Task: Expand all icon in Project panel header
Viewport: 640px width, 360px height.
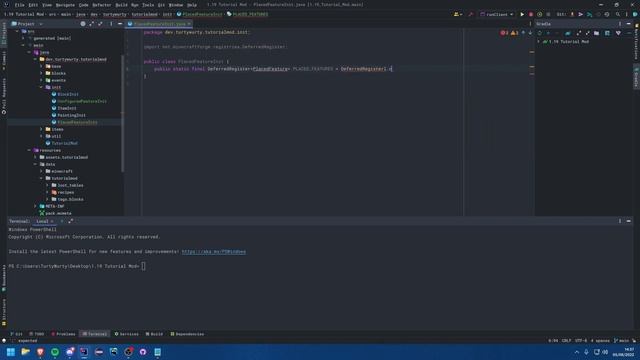Action: pyautogui.click(x=91, y=24)
